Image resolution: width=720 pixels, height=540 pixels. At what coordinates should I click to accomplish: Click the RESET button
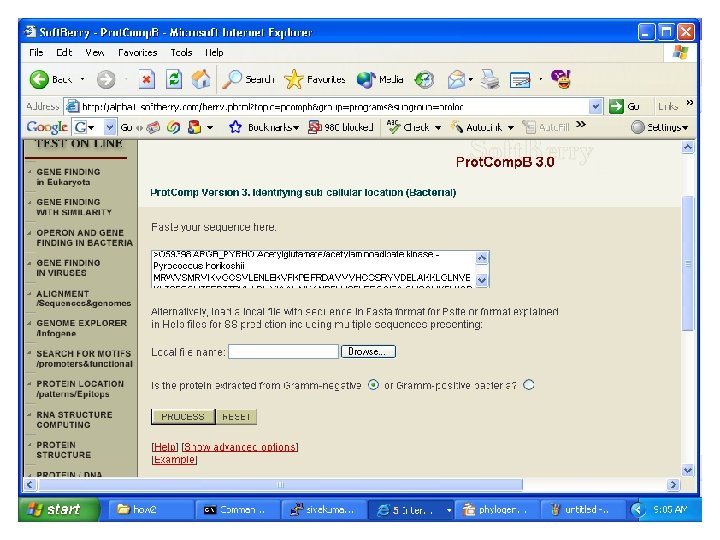pyautogui.click(x=236, y=417)
